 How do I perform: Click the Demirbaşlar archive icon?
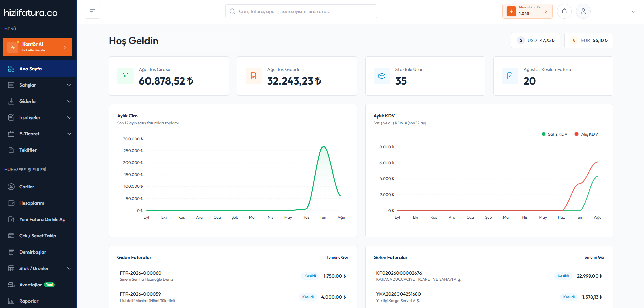tap(11, 252)
